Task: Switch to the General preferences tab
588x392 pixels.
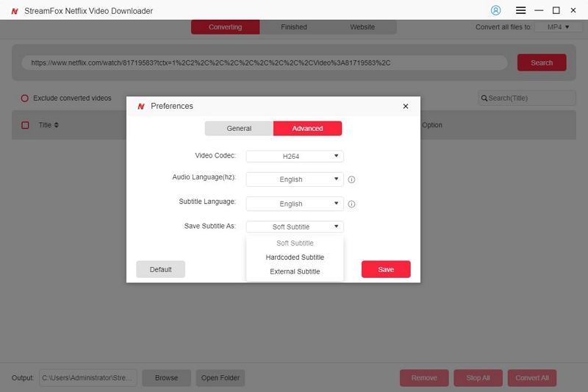Action: [239, 128]
